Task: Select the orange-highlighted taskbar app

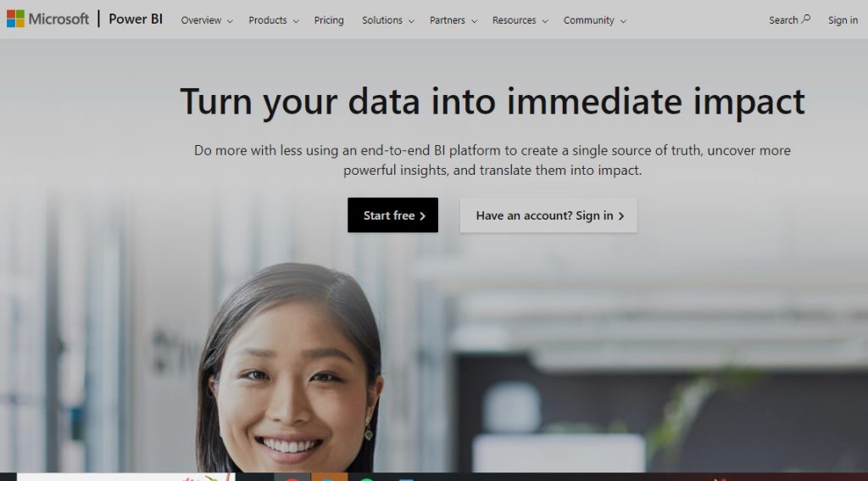Action: point(330,477)
